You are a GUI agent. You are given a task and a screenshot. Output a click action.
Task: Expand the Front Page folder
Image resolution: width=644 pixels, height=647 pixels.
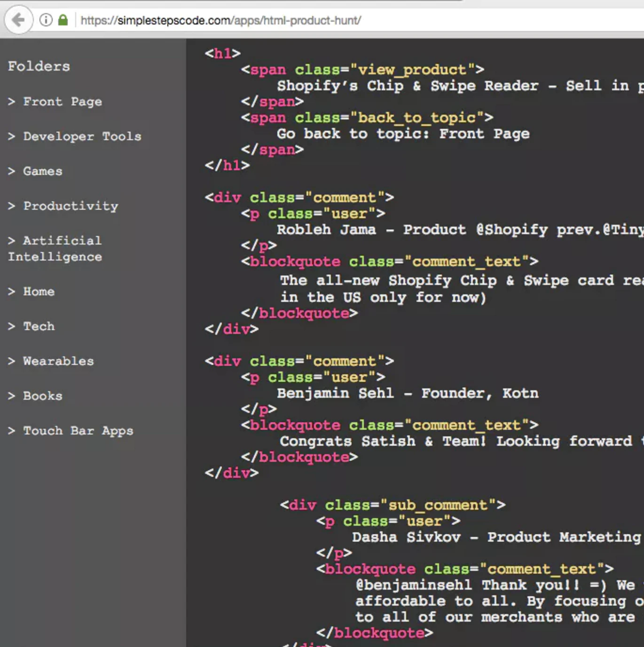[x=55, y=102]
